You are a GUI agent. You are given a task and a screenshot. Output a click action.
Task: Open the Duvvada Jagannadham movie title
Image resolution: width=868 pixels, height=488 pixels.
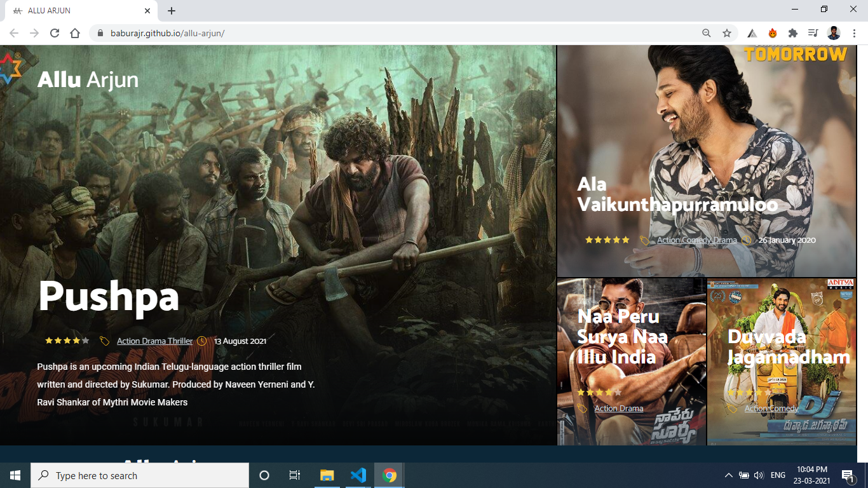point(789,347)
